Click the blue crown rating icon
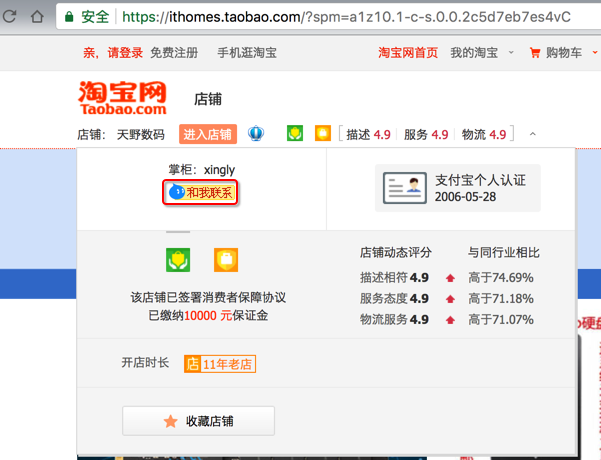The image size is (601, 460). click(256, 134)
